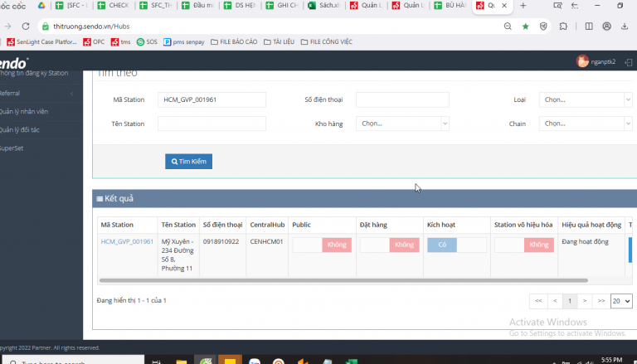Open the browser shield protection icon
Screen dimensions: 637x364
pos(543,27)
